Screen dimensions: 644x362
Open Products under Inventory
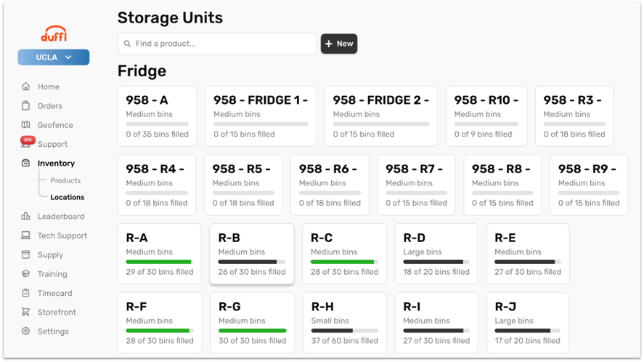[65, 180]
